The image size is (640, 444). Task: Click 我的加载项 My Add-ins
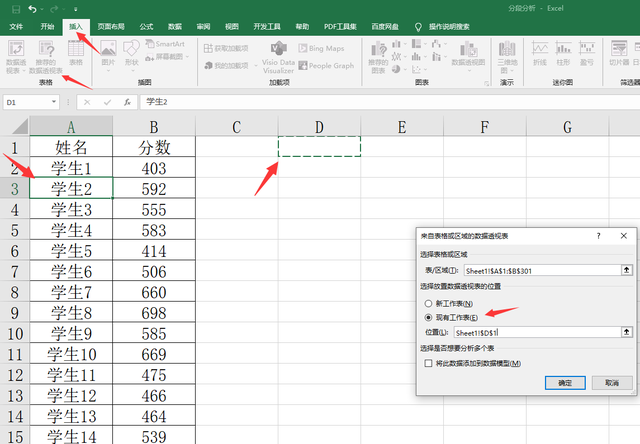pos(227,66)
